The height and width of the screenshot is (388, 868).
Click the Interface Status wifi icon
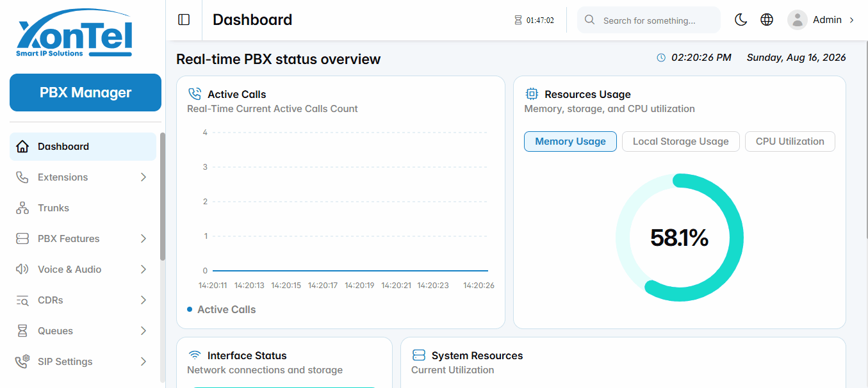(x=195, y=355)
